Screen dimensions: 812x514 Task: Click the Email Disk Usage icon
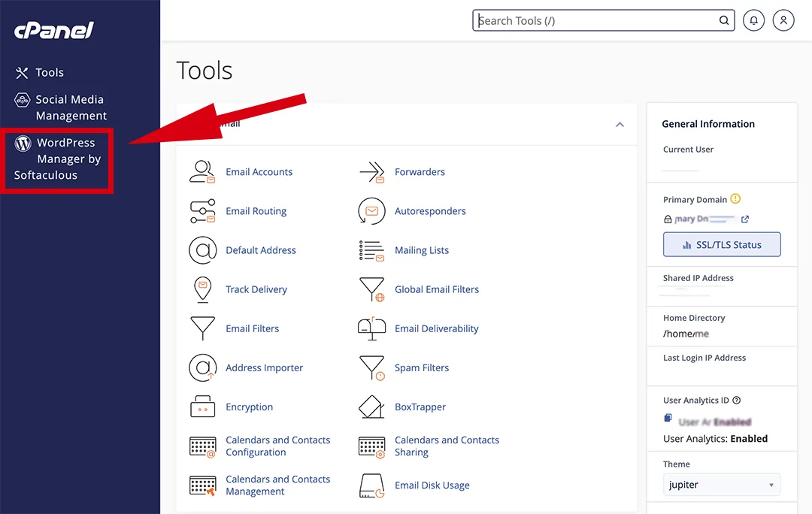372,485
